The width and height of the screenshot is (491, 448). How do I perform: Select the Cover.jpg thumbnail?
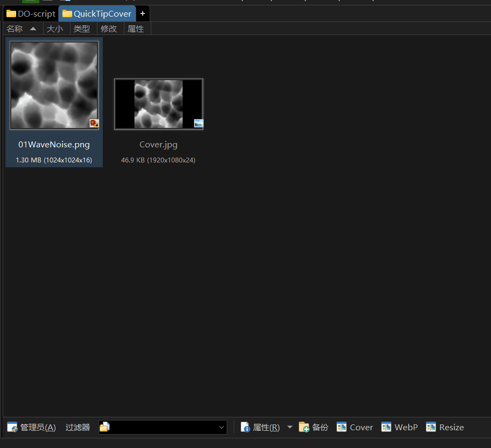tap(158, 104)
